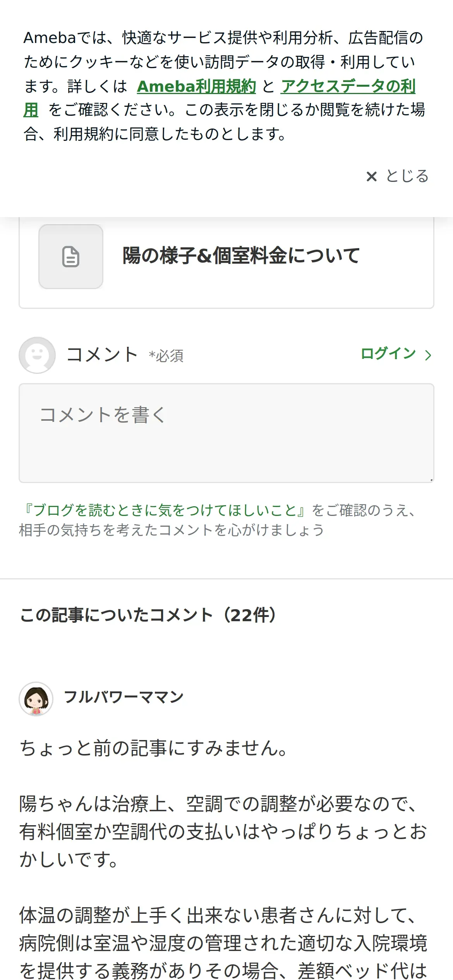
Task: Click the コメント field label
Action: tap(102, 355)
